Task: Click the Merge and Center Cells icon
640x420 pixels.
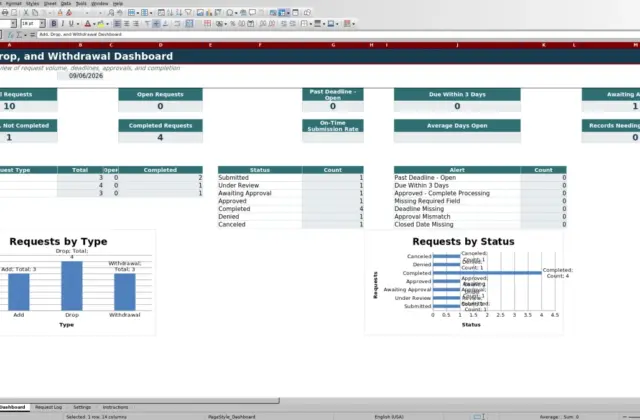Action: click(x=189, y=24)
